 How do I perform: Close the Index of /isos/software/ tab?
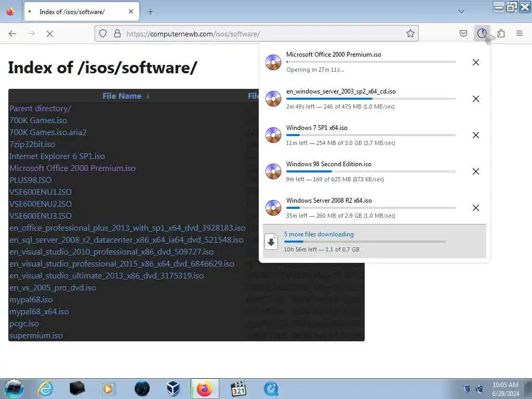[x=131, y=11]
